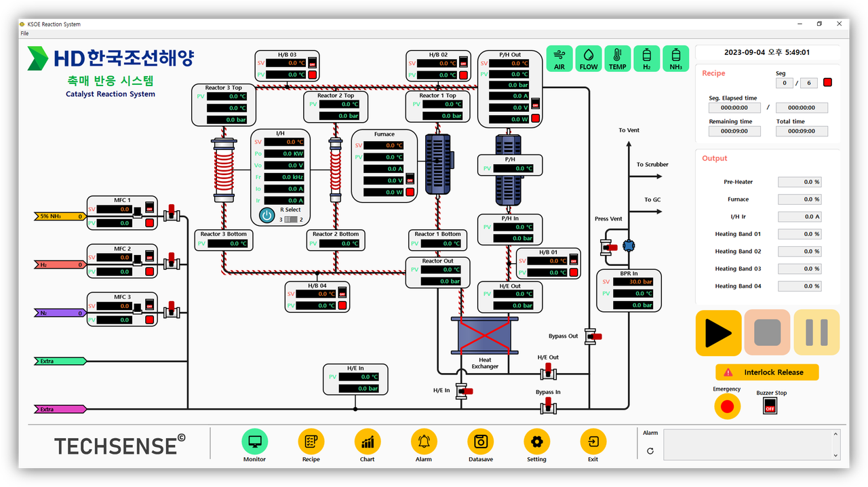
Task: Hit the red Emergency button
Action: (727, 406)
